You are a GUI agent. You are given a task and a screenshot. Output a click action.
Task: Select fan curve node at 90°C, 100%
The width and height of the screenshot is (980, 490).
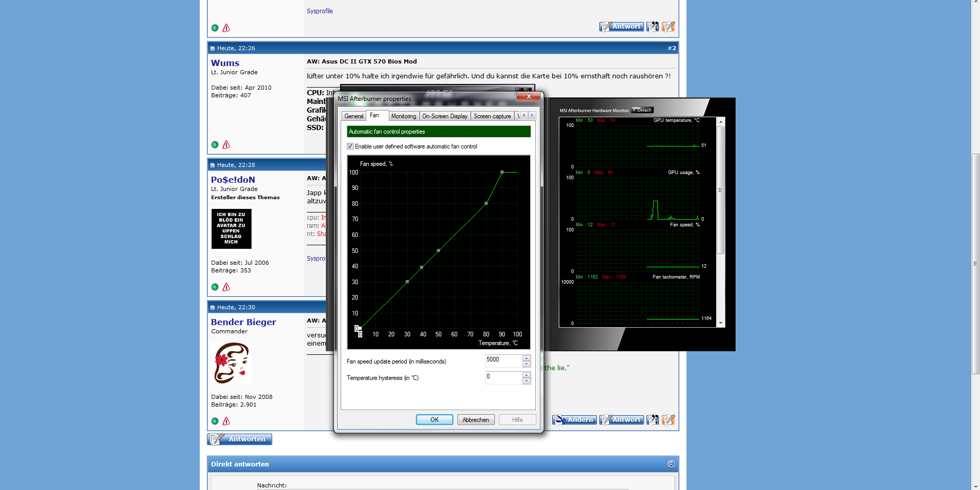502,173
